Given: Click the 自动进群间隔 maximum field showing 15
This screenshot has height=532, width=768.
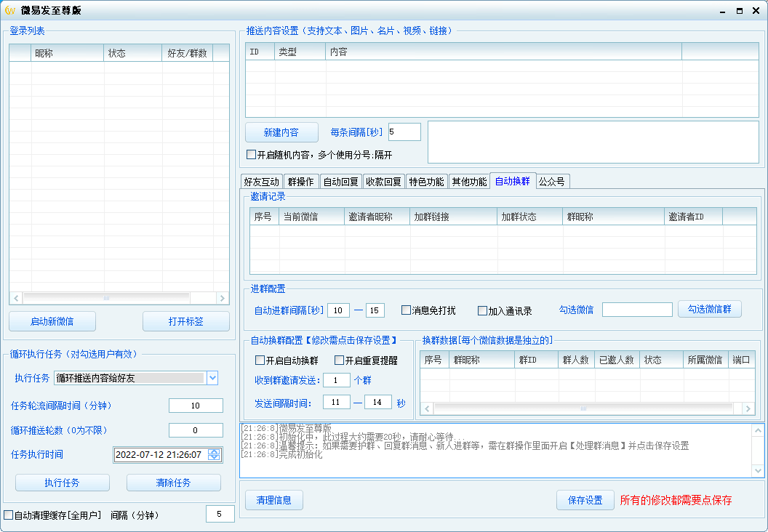Looking at the screenshot, I should tap(375, 310).
